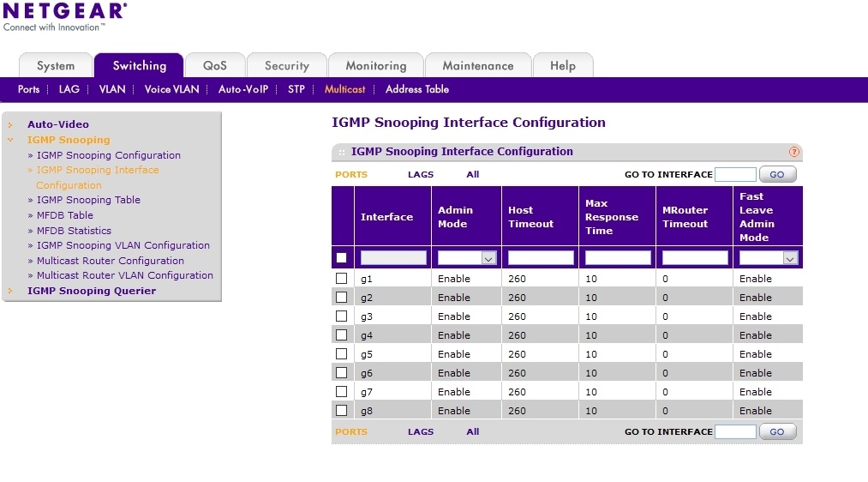Expand the Auto-Video arrow icon
This screenshot has height=482, width=868.
tap(10, 124)
